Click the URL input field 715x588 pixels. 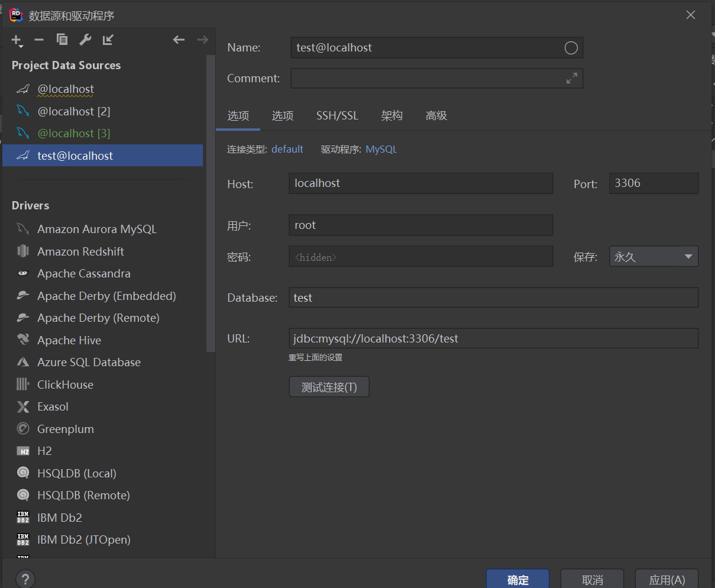494,339
